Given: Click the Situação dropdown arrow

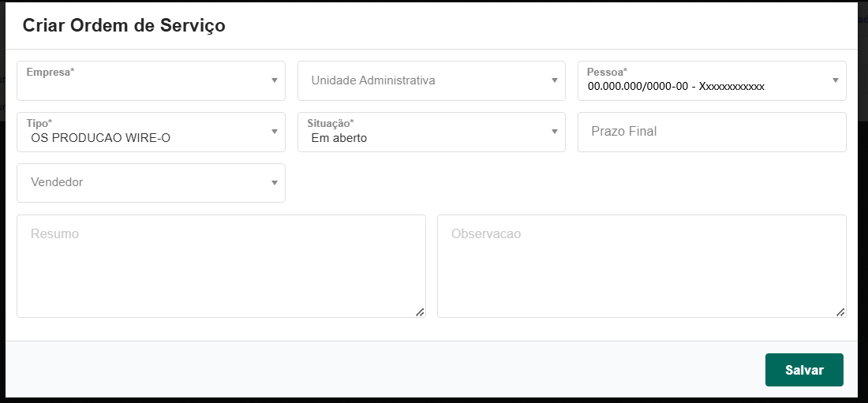Looking at the screenshot, I should [x=555, y=132].
